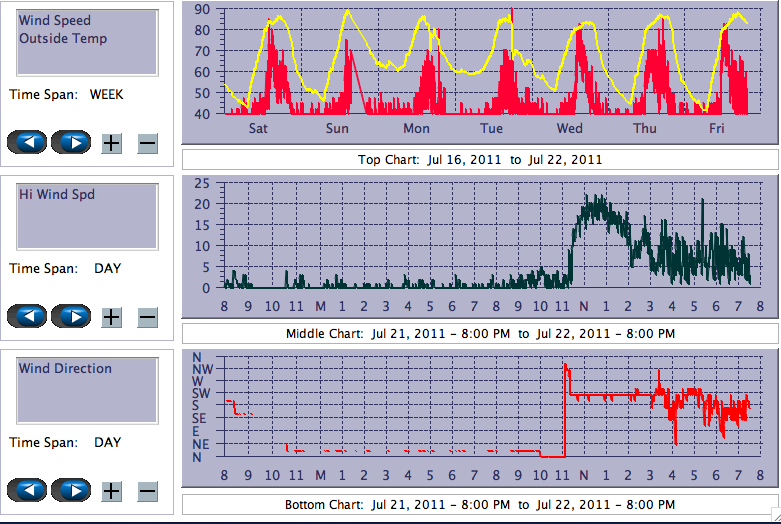Image resolution: width=781 pixels, height=524 pixels.
Task: Click the Top Chart date range caption
Action: (480, 160)
